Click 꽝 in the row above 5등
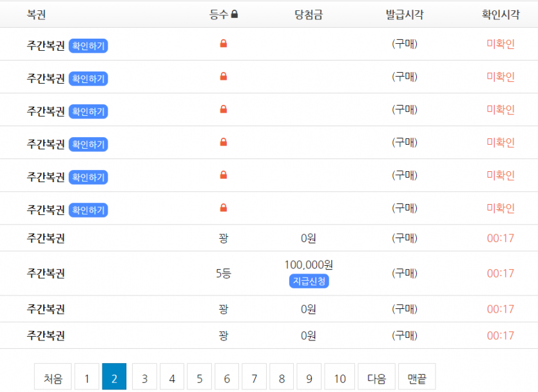 [224, 238]
